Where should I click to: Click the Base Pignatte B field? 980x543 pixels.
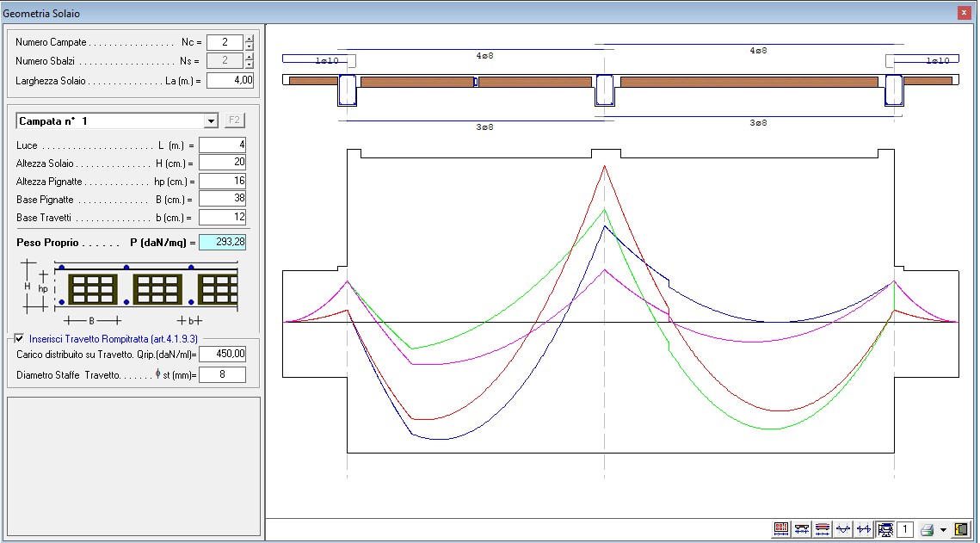coord(223,199)
